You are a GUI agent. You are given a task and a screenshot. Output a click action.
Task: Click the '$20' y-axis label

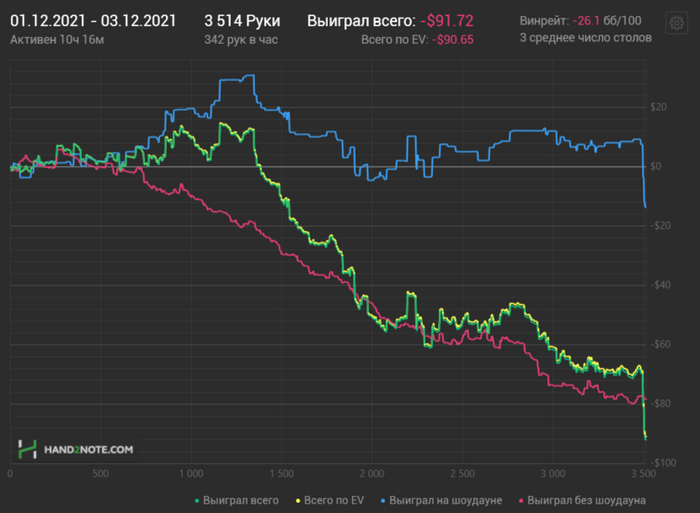[658, 107]
